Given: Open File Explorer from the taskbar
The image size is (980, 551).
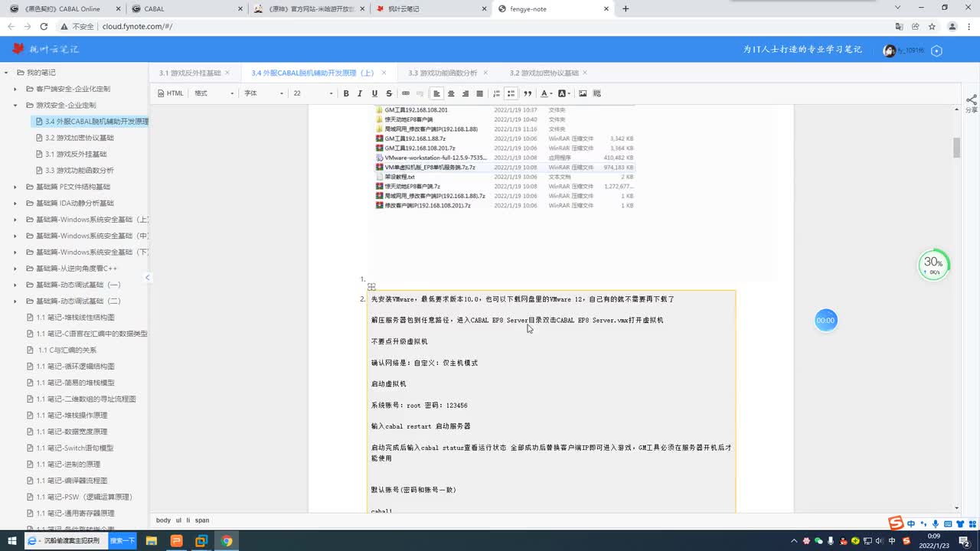Looking at the screenshot, I should coord(152,540).
